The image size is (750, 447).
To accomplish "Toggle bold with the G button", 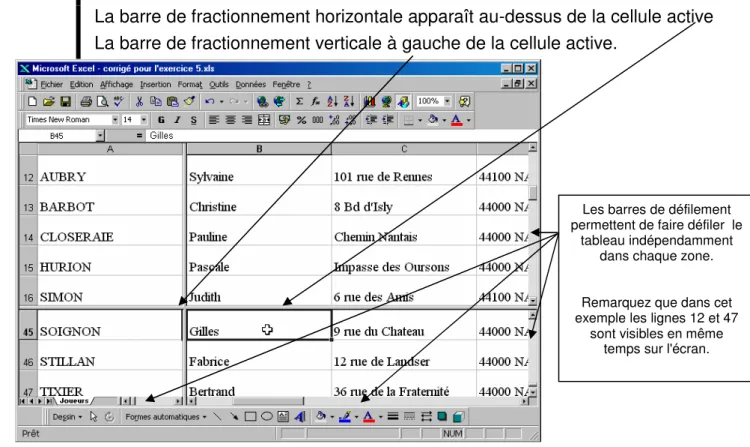I will coord(161,120).
